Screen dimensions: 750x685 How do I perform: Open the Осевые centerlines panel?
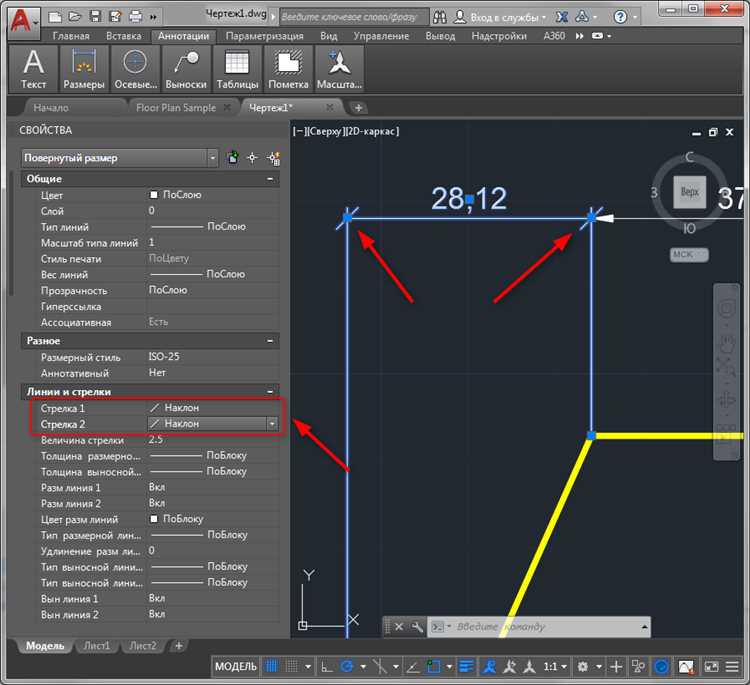[x=135, y=69]
